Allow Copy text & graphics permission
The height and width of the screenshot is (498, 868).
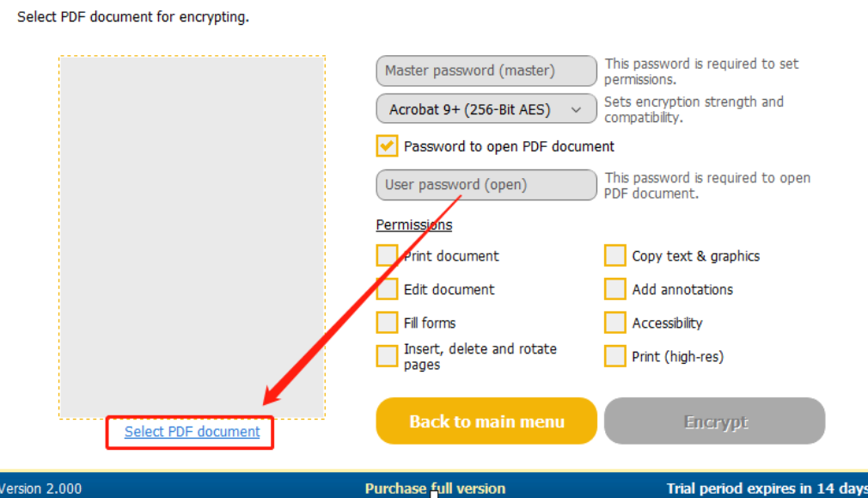(614, 255)
